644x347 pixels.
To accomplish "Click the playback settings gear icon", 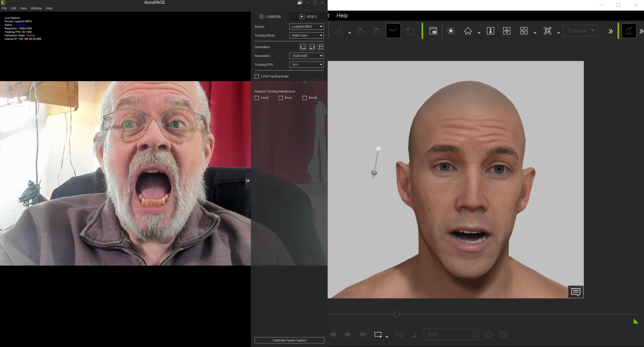I will [x=488, y=334].
